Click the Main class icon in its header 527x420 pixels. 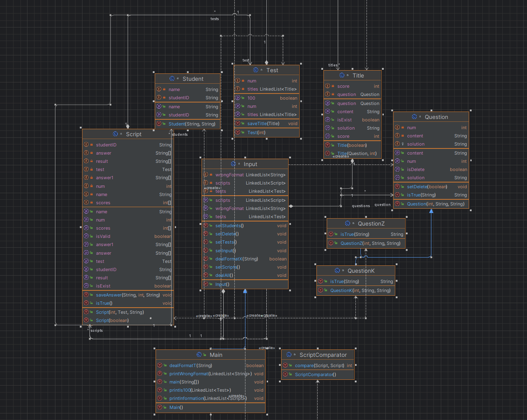199,355
